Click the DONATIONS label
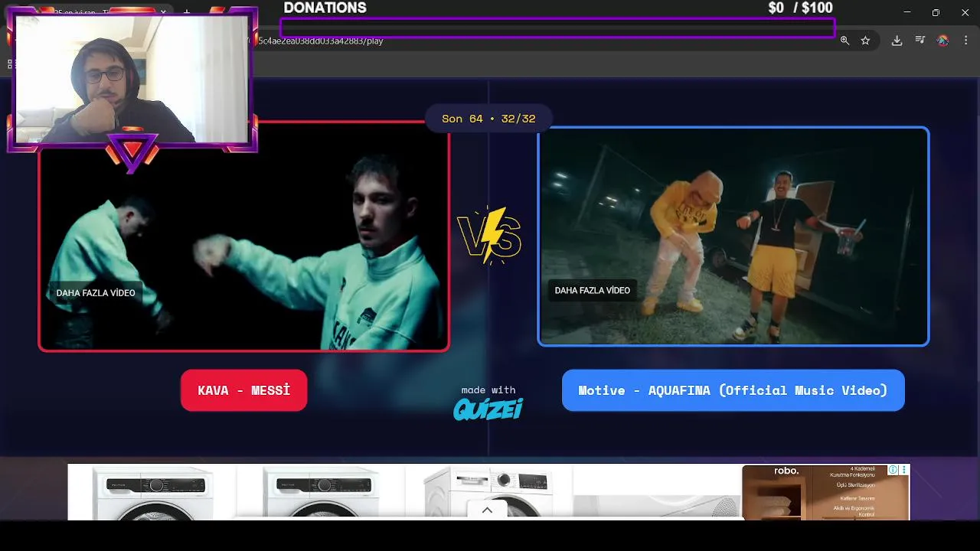The image size is (980, 551). point(325,8)
